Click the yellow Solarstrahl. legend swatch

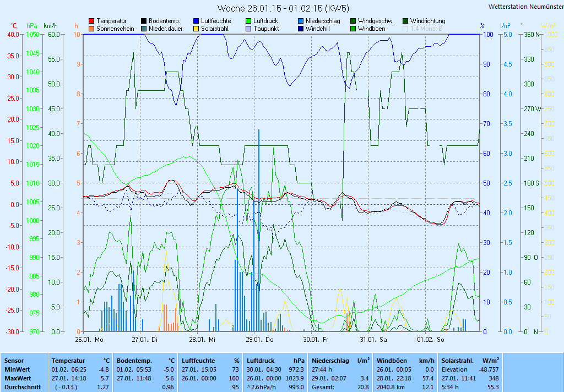(x=196, y=29)
